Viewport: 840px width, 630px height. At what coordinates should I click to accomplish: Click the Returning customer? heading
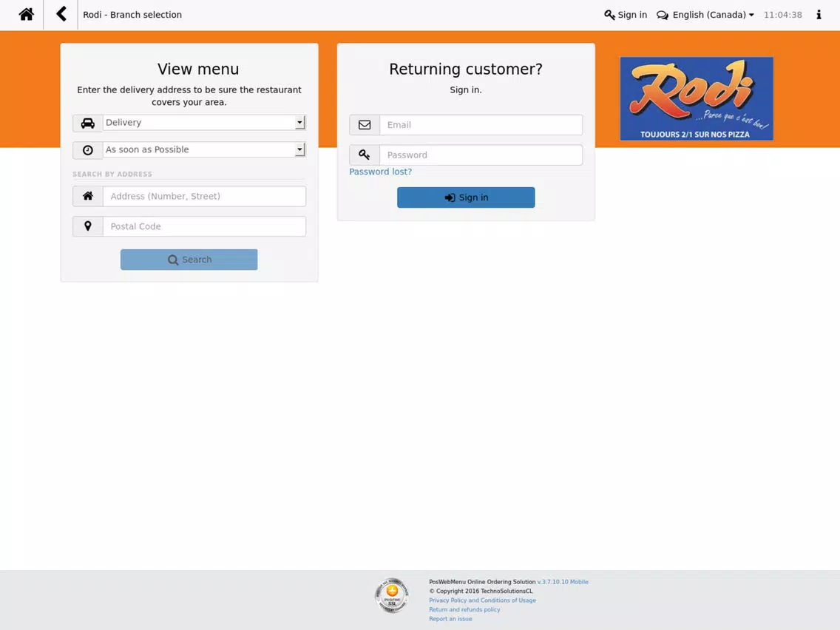[x=466, y=69]
